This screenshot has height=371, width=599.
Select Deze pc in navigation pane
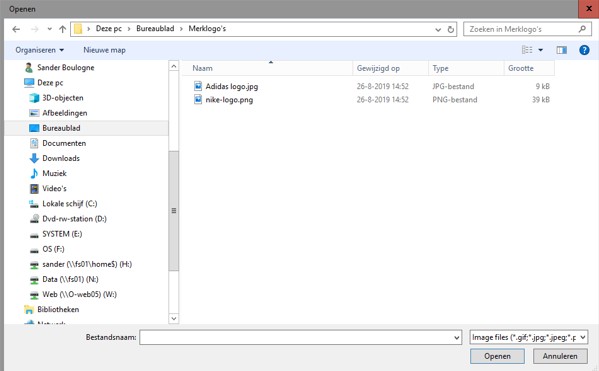click(50, 83)
